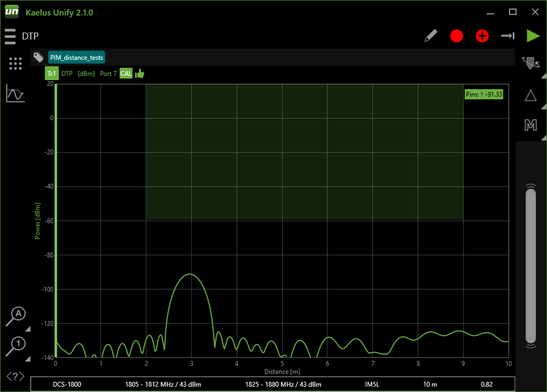
Task: Click the red record icon
Action: coord(457,36)
